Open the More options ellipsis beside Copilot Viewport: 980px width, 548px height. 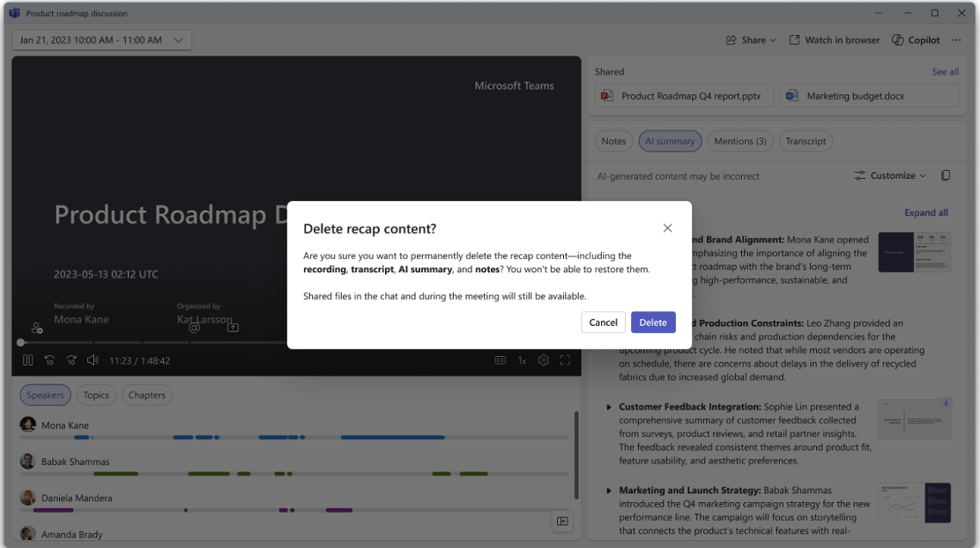(x=956, y=40)
